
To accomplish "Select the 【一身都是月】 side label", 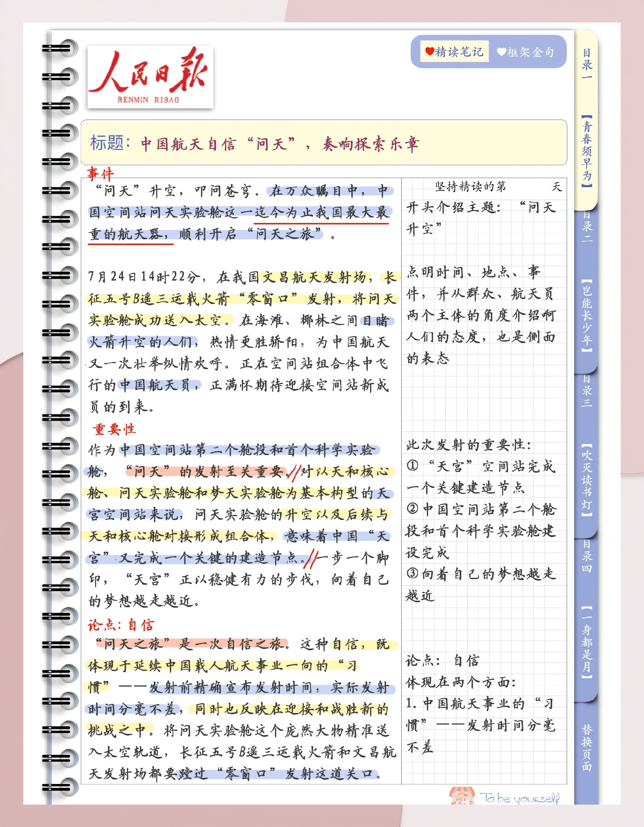I will pos(587,643).
